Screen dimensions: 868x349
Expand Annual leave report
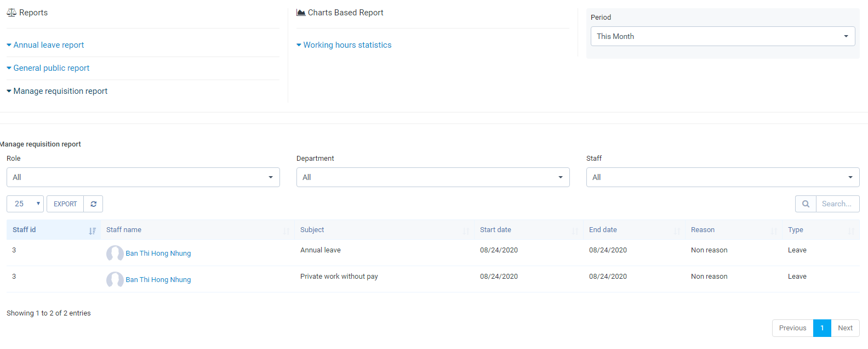(45, 45)
